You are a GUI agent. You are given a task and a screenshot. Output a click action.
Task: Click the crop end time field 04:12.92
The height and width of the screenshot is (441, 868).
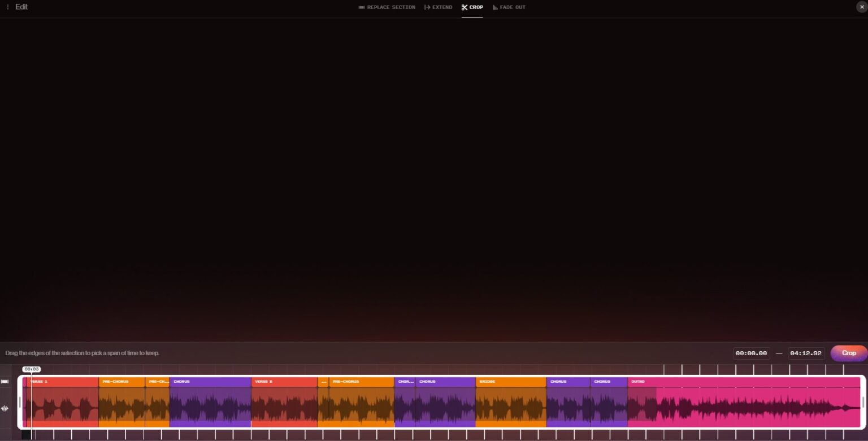tap(806, 353)
